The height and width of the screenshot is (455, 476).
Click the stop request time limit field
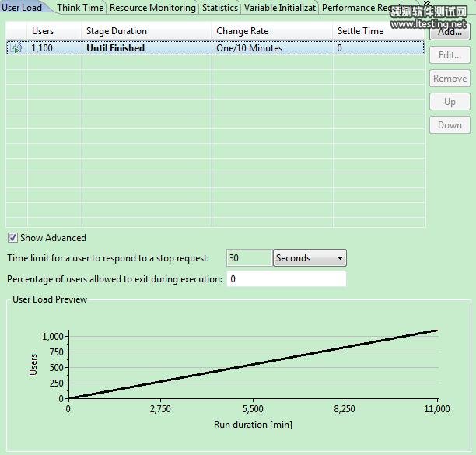(x=249, y=258)
